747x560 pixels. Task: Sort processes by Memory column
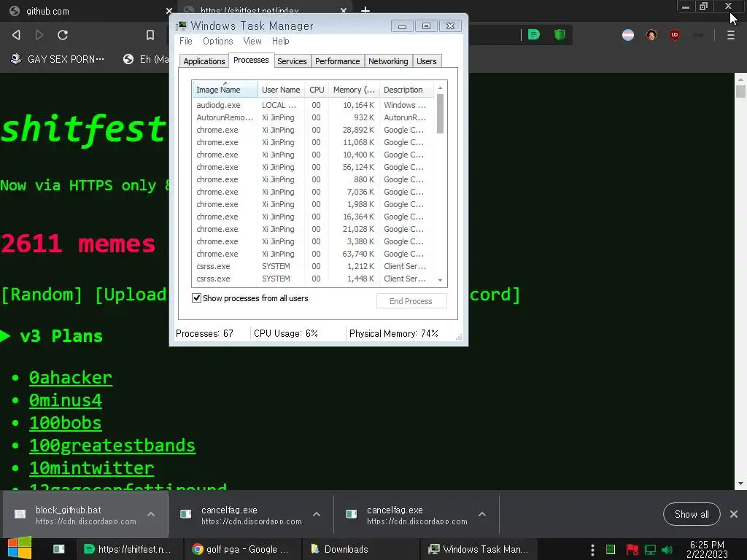pos(354,90)
